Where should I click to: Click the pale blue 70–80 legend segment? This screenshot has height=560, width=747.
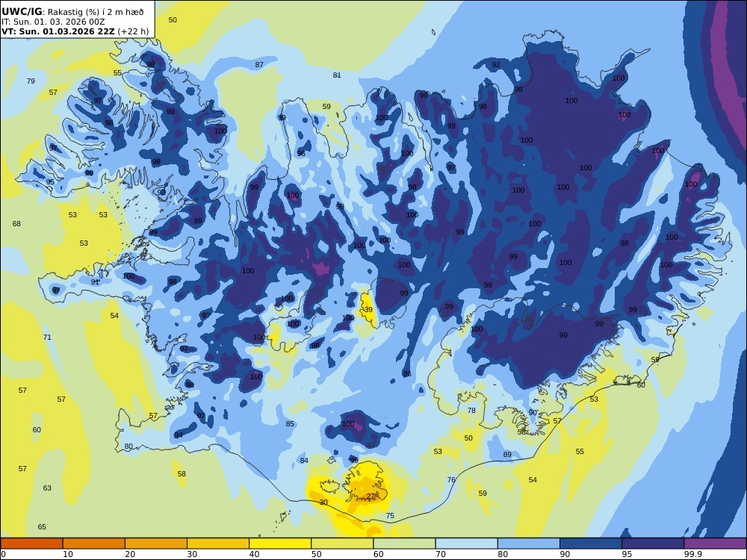pos(466,544)
